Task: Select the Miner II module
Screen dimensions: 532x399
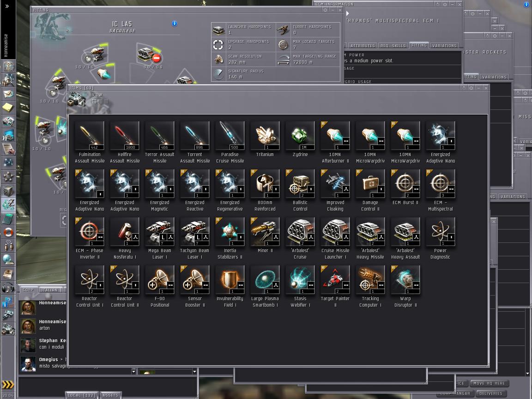Action: click(265, 236)
